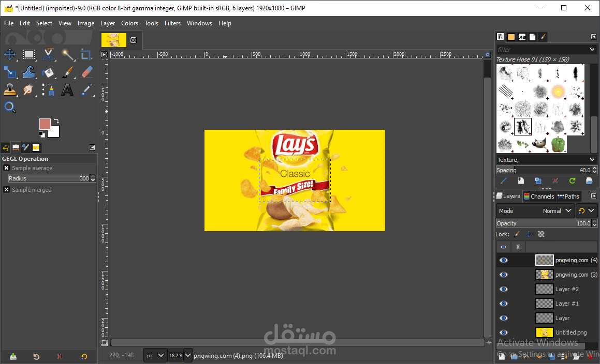Select the Crop tool
600x364 pixels.
click(x=86, y=55)
